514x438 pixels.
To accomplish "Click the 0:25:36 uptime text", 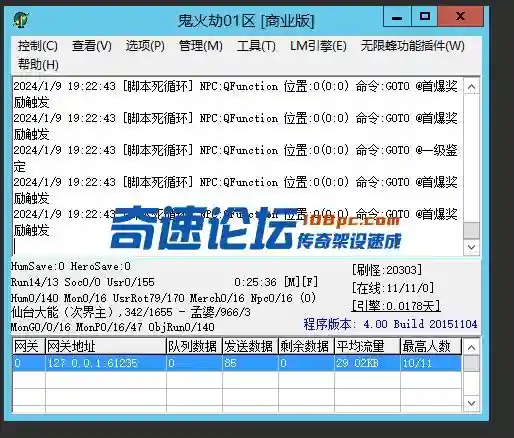I will coord(255,282).
